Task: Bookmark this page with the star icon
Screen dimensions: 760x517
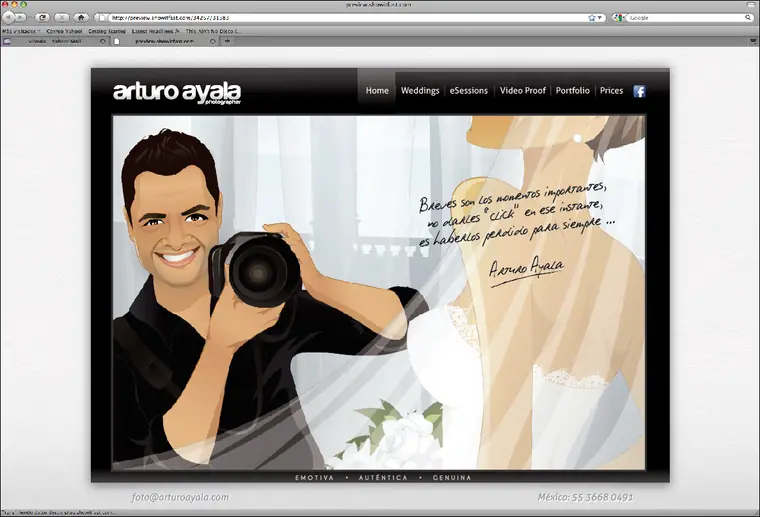Action: pyautogui.click(x=592, y=17)
